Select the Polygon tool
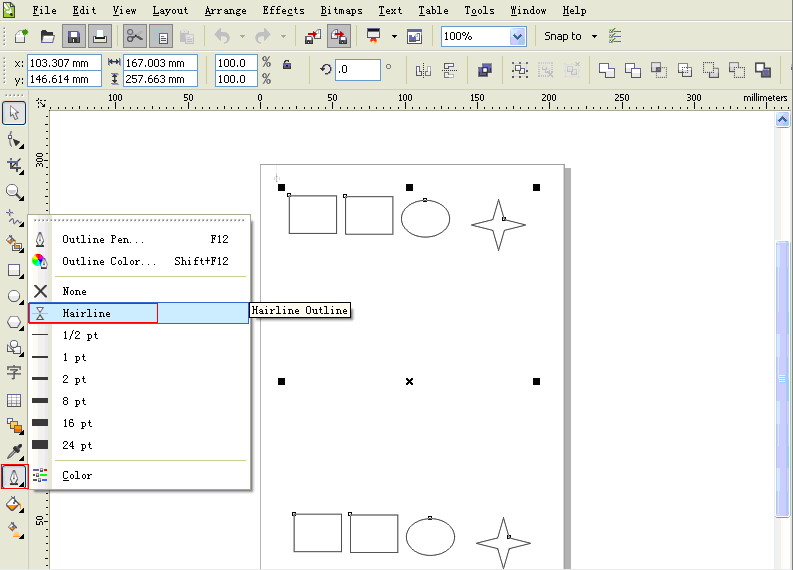This screenshot has height=570, width=793. pos(14,322)
